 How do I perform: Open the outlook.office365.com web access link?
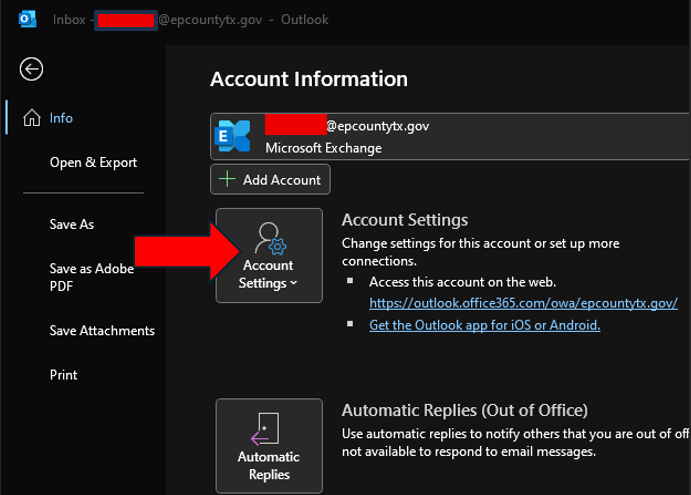tap(523, 303)
